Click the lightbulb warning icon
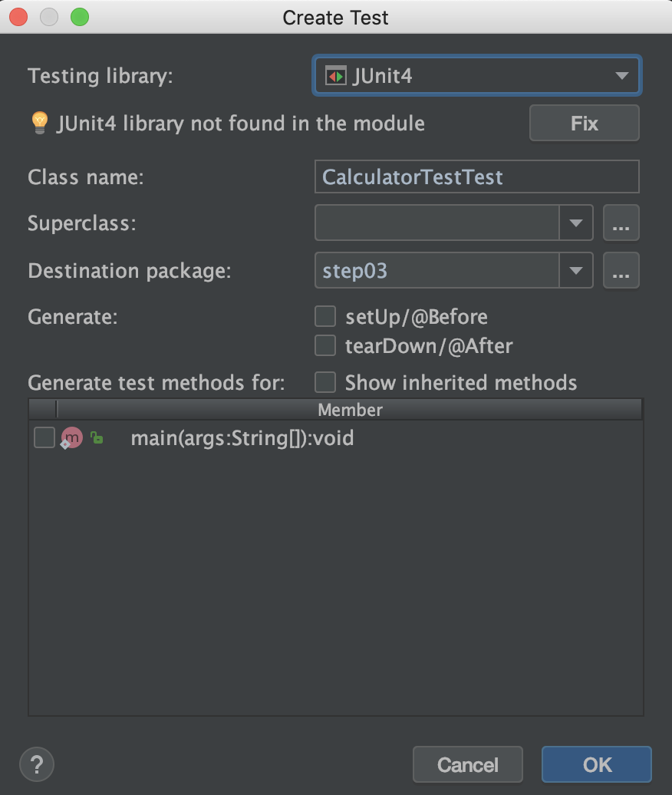The height and width of the screenshot is (795, 672). pos(40,124)
